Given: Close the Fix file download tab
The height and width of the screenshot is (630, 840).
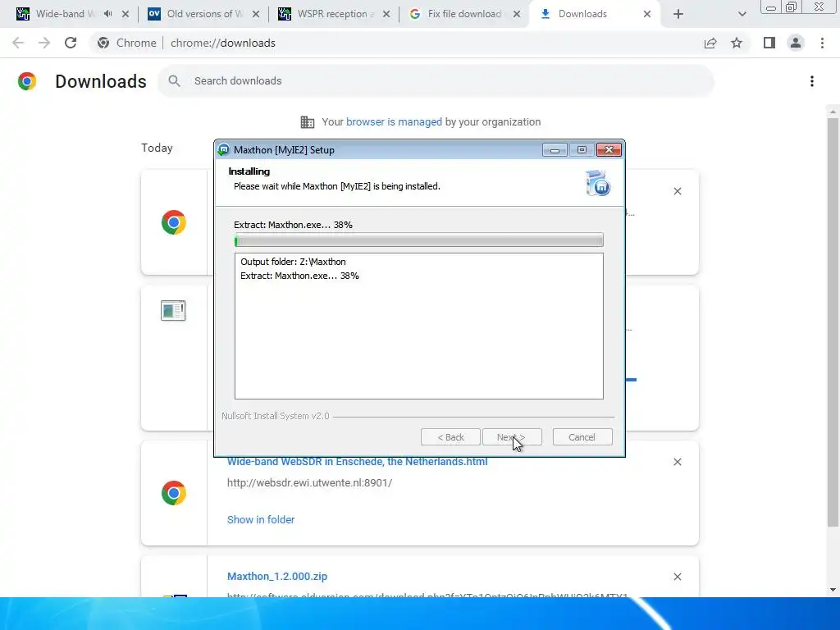Looking at the screenshot, I should pos(517,14).
